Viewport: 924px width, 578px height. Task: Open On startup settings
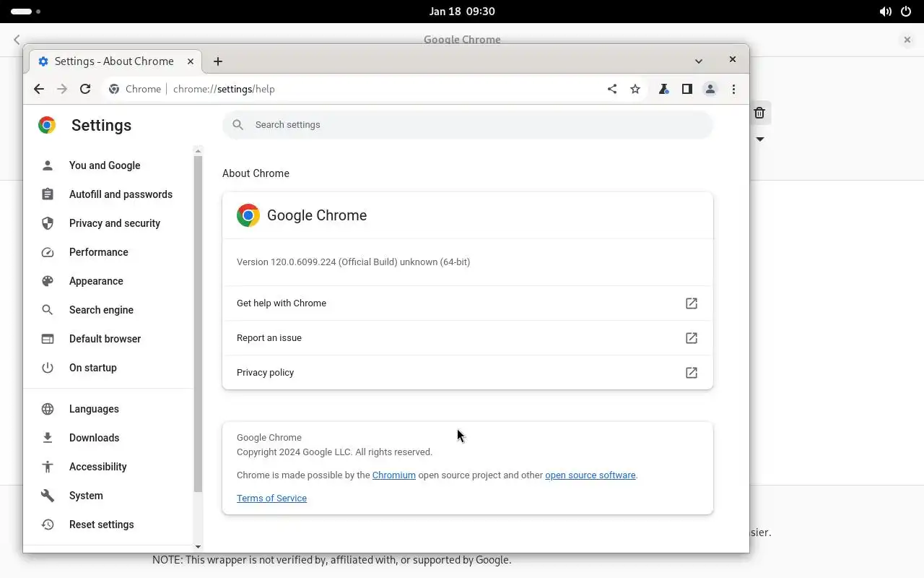(92, 368)
